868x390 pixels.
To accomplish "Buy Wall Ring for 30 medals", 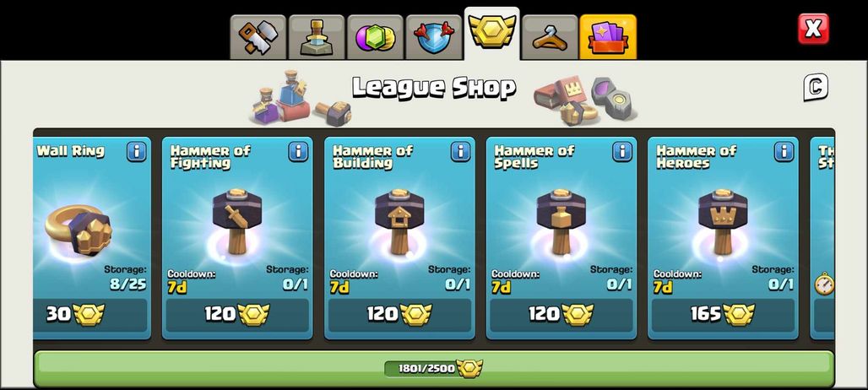I will click(x=90, y=315).
